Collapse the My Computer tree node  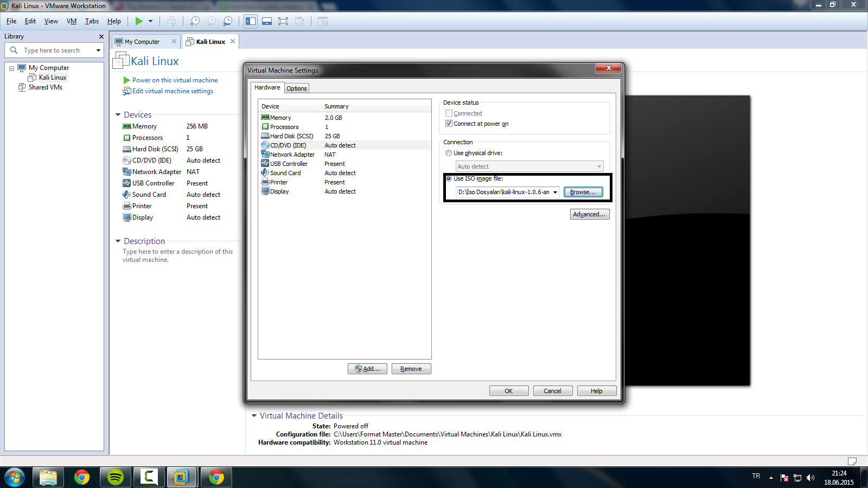(x=11, y=68)
